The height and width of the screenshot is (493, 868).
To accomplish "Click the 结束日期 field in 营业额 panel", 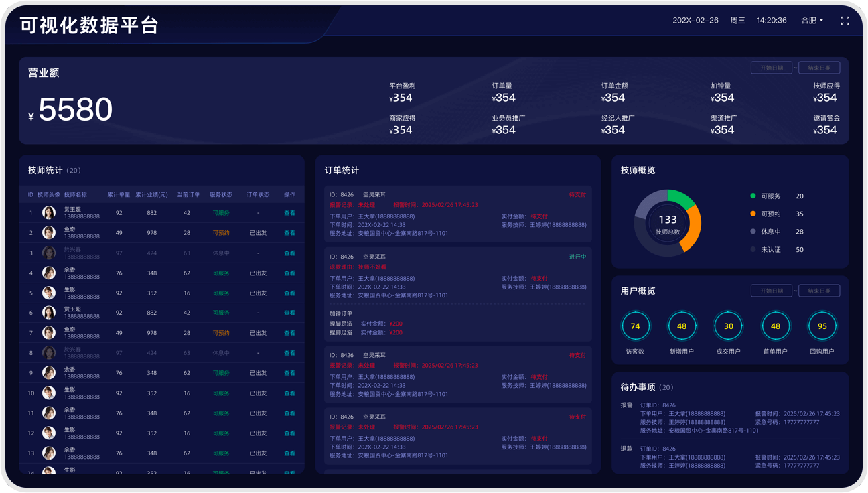I will pos(819,68).
